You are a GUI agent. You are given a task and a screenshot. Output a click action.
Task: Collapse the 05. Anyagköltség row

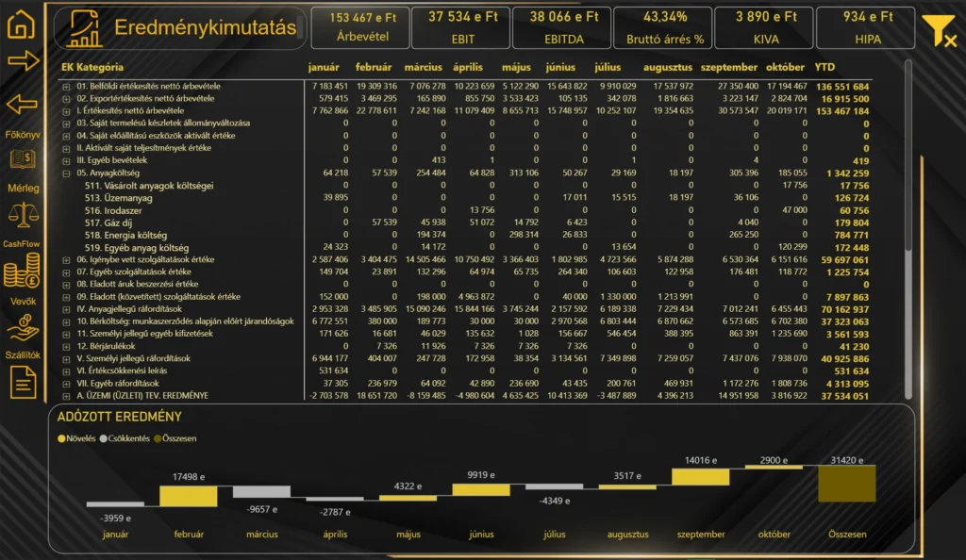click(66, 173)
